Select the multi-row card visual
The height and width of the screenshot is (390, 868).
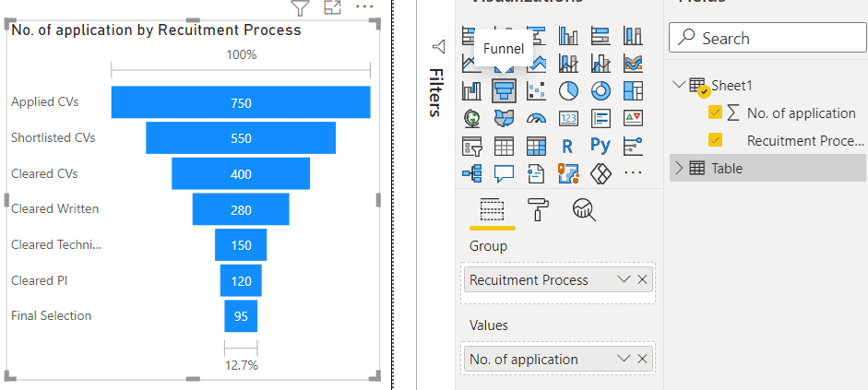coord(600,118)
